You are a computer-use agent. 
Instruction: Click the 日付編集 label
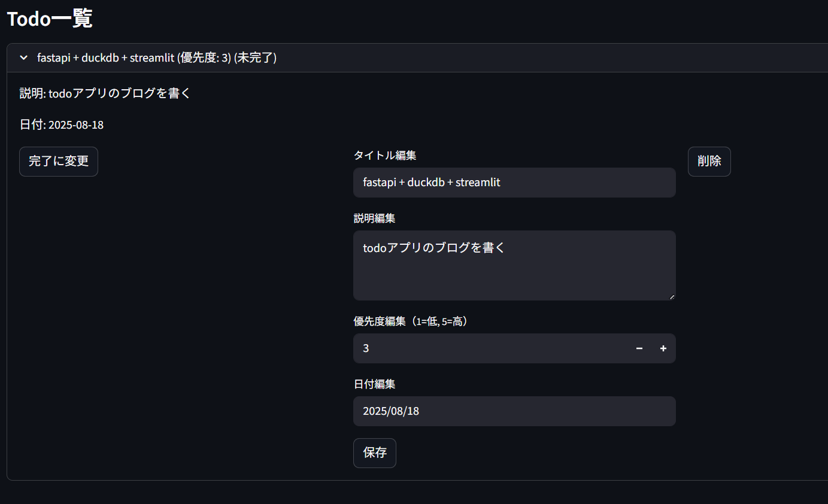tap(374, 384)
